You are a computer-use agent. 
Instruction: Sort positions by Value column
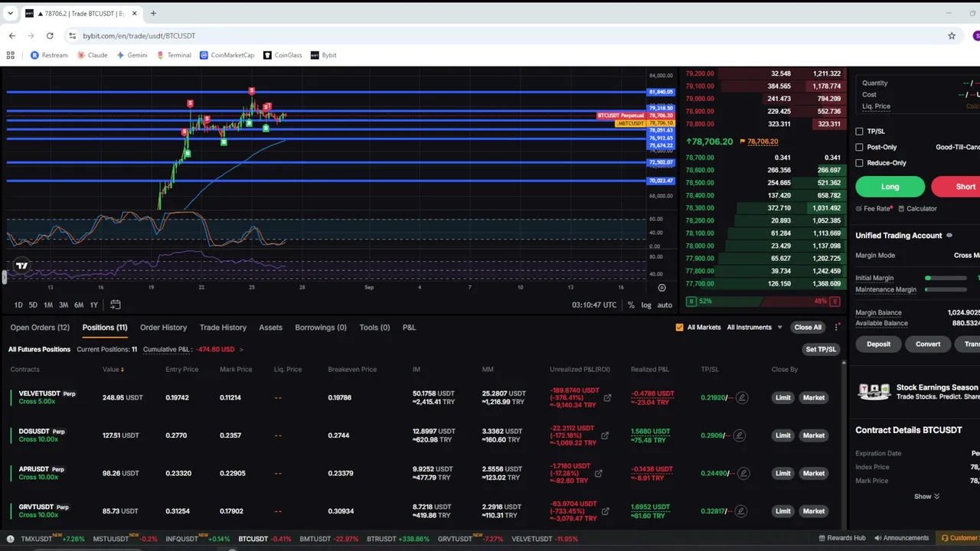(x=113, y=370)
